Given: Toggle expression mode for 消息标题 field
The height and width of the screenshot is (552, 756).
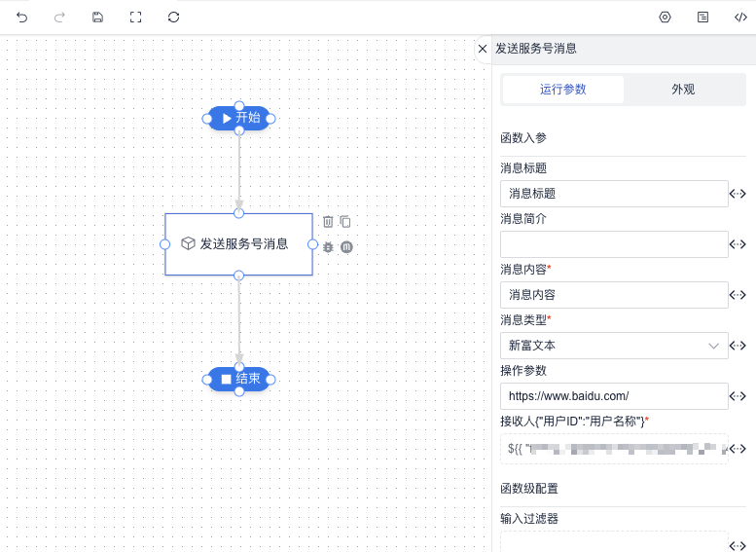Looking at the screenshot, I should point(738,194).
